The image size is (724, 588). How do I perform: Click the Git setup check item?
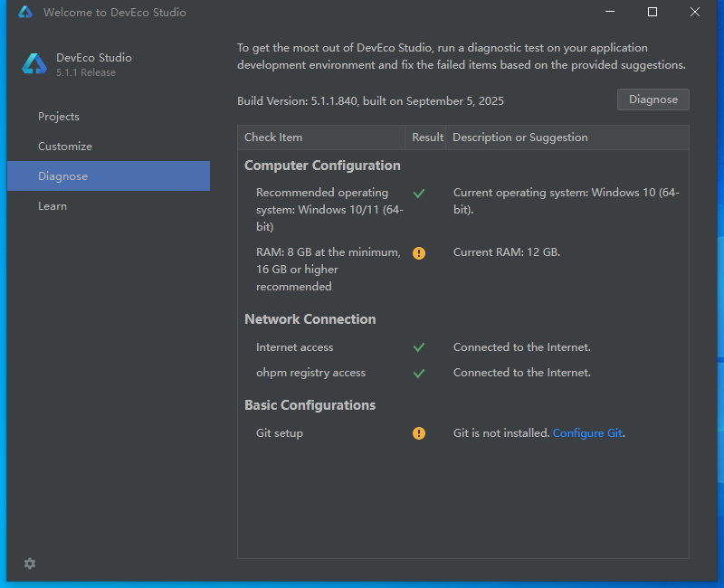coord(280,433)
